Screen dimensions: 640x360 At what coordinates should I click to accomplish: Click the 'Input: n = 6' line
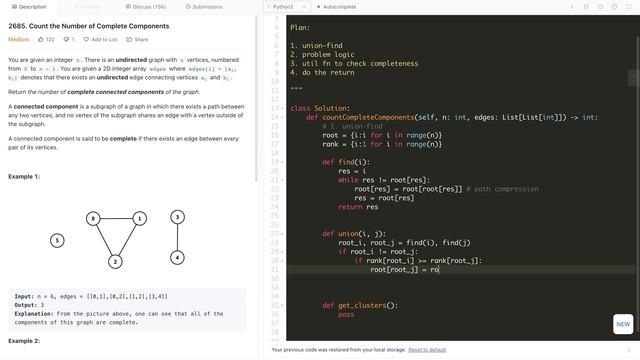[x=91, y=297]
